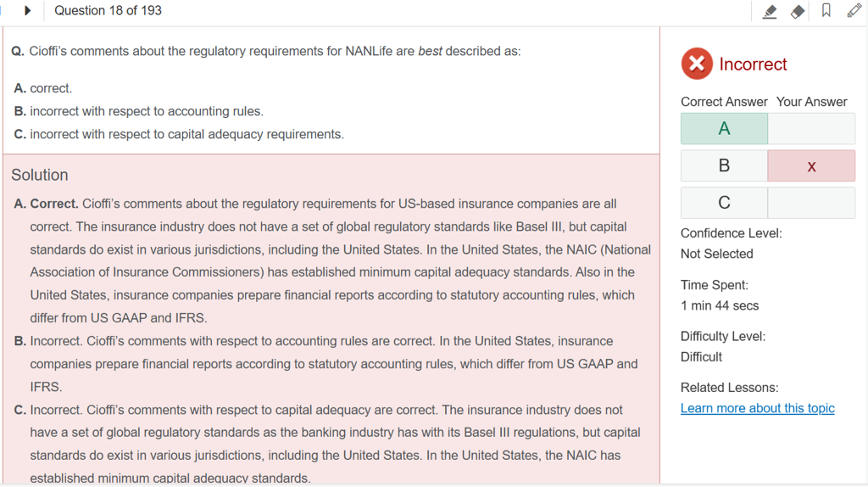This screenshot has width=868, height=487.
Task: Click the red Incorrect X icon
Action: 697,64
